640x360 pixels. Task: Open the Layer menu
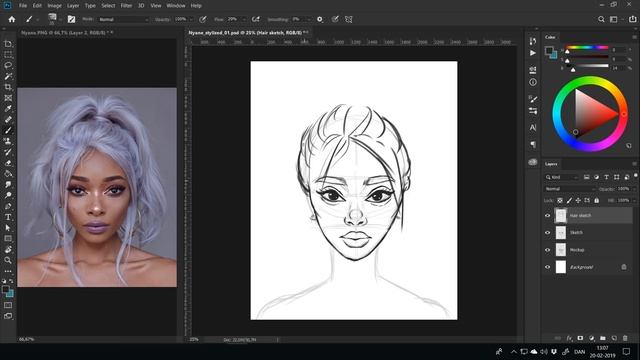click(x=73, y=6)
